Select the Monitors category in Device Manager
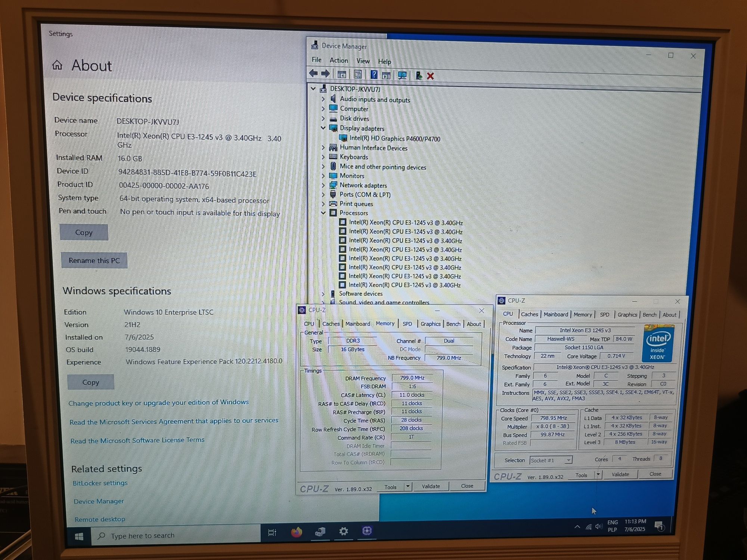The image size is (747, 560). click(x=352, y=175)
